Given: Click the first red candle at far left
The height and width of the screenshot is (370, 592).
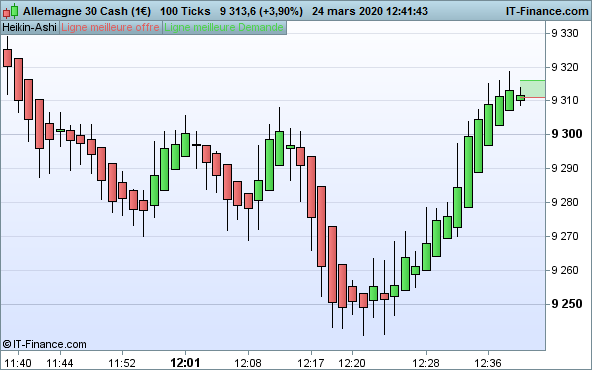Looking at the screenshot, I should pyautogui.click(x=7, y=58).
